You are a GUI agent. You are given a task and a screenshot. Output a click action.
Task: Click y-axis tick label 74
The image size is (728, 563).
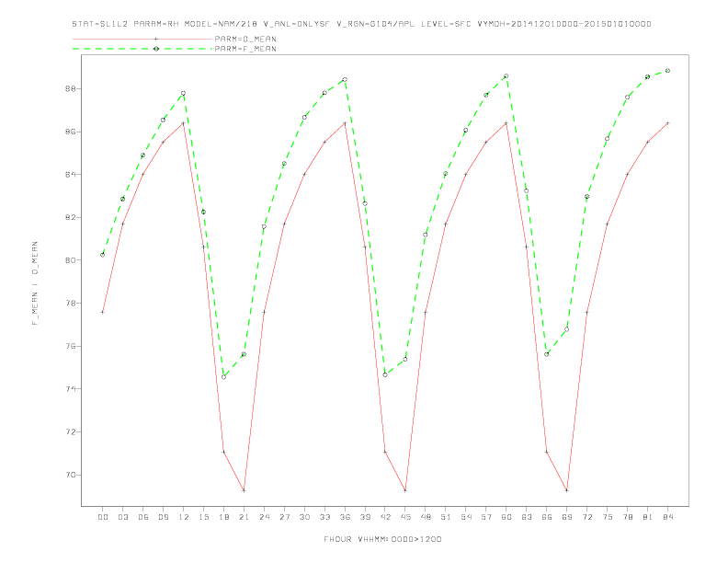pyautogui.click(x=70, y=389)
